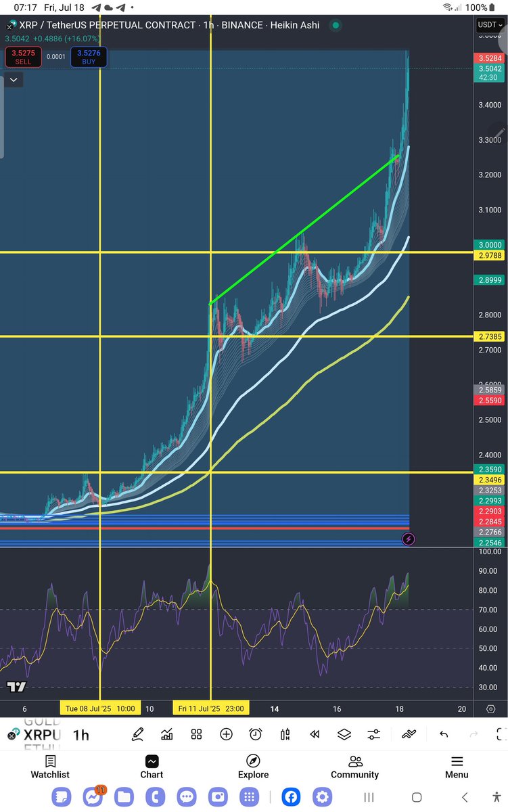Tap the 3.5276 BUY button
508x812 pixels.
coord(89,56)
